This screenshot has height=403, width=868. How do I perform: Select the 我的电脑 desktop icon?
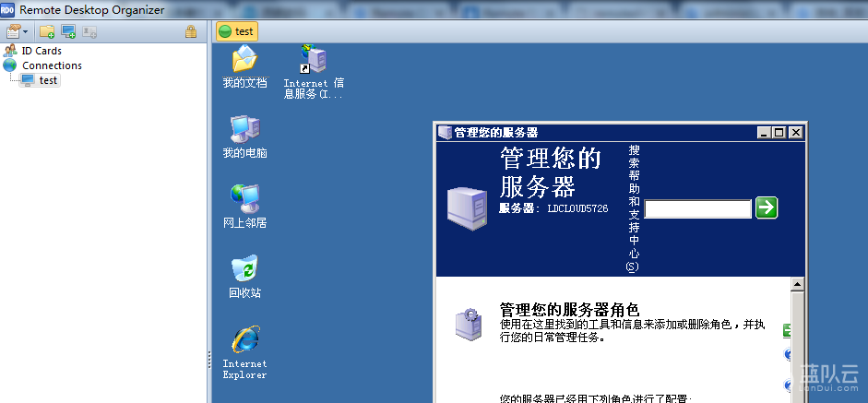coord(244,130)
